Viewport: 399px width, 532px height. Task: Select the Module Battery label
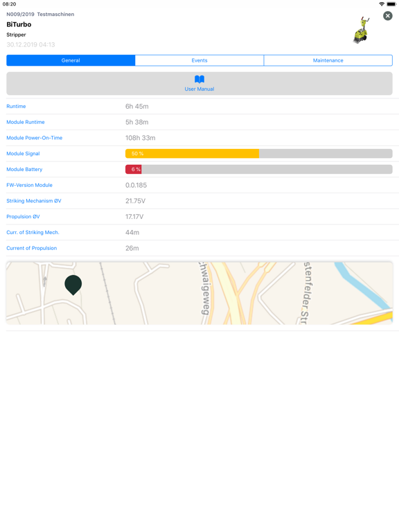click(24, 169)
